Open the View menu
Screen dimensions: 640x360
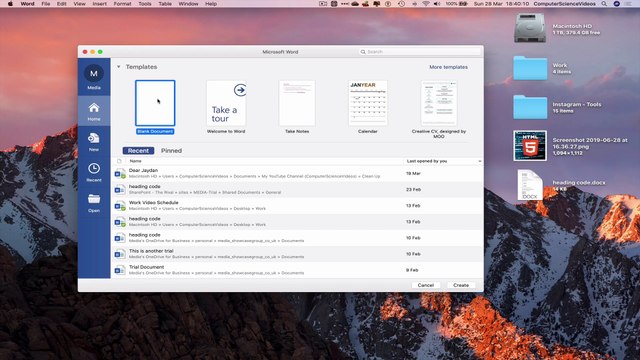point(80,4)
